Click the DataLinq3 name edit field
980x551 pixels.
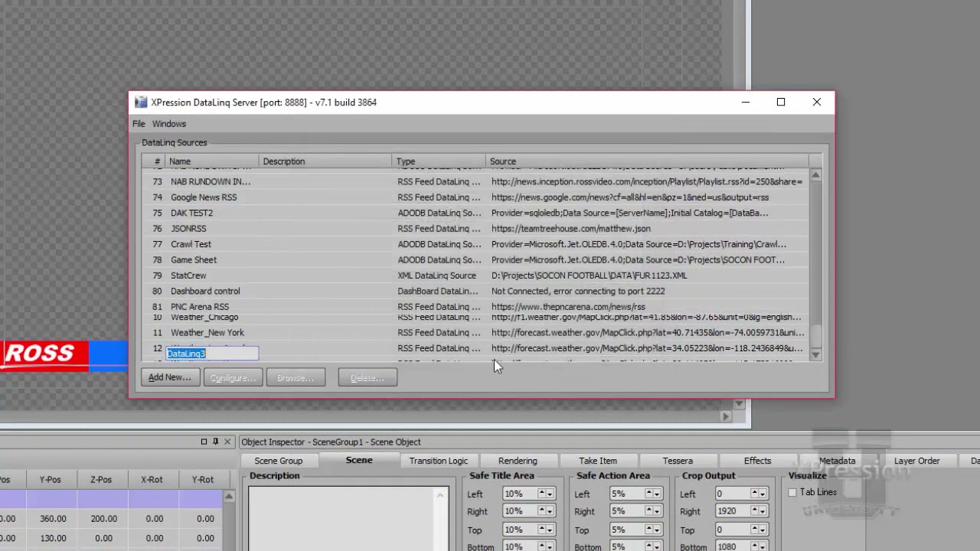point(212,354)
